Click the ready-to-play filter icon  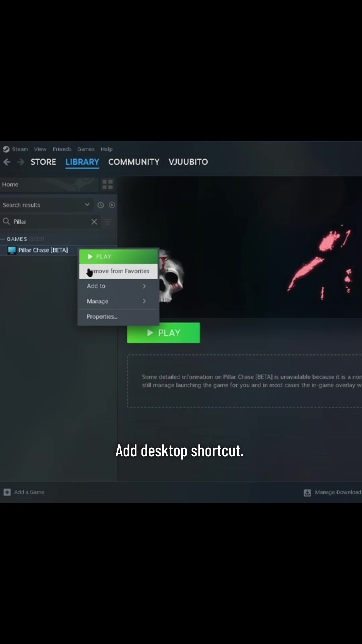click(112, 205)
